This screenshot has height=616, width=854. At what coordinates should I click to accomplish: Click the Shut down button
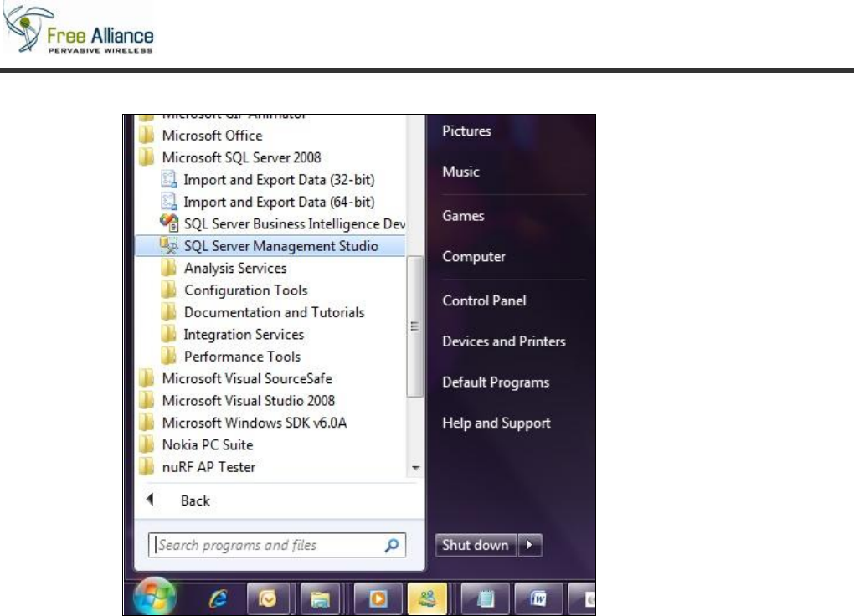coord(476,545)
